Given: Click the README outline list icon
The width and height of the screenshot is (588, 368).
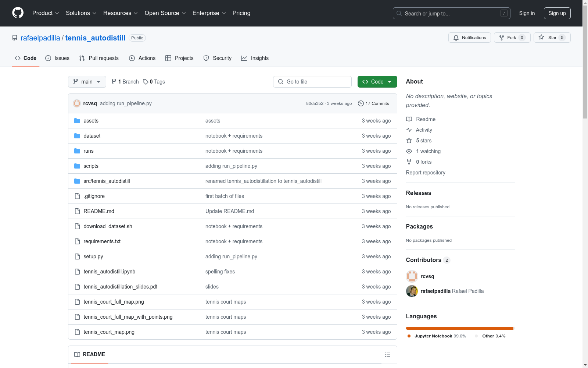Looking at the screenshot, I should coord(387,355).
